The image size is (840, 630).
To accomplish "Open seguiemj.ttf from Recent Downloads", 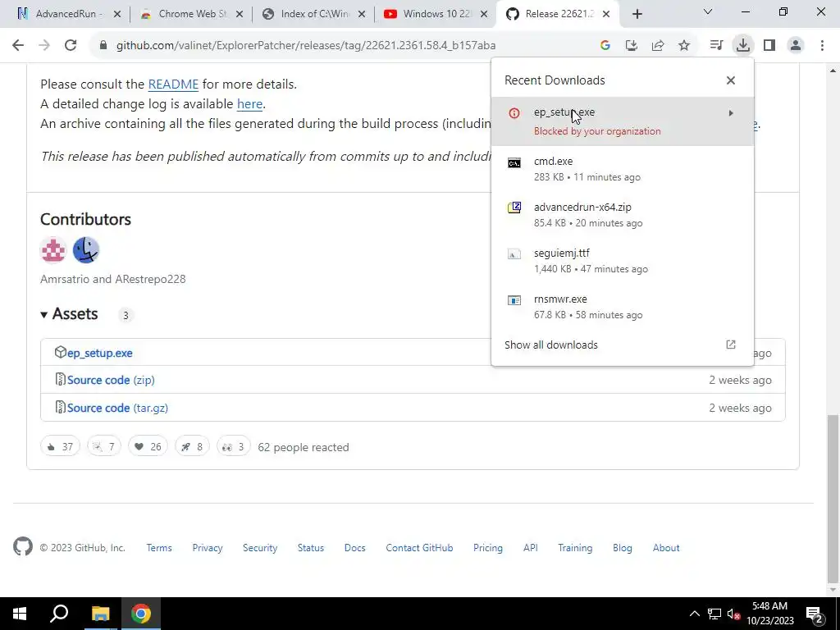I will (622, 261).
